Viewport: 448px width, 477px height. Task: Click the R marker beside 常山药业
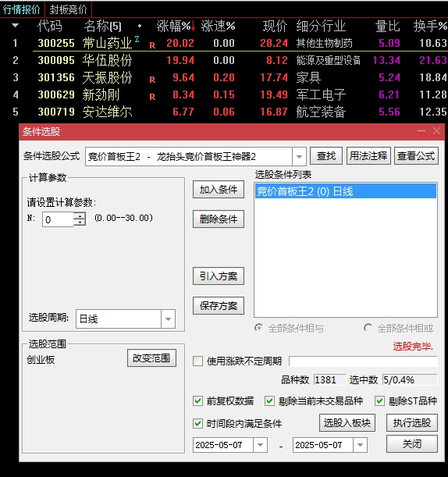click(x=152, y=45)
